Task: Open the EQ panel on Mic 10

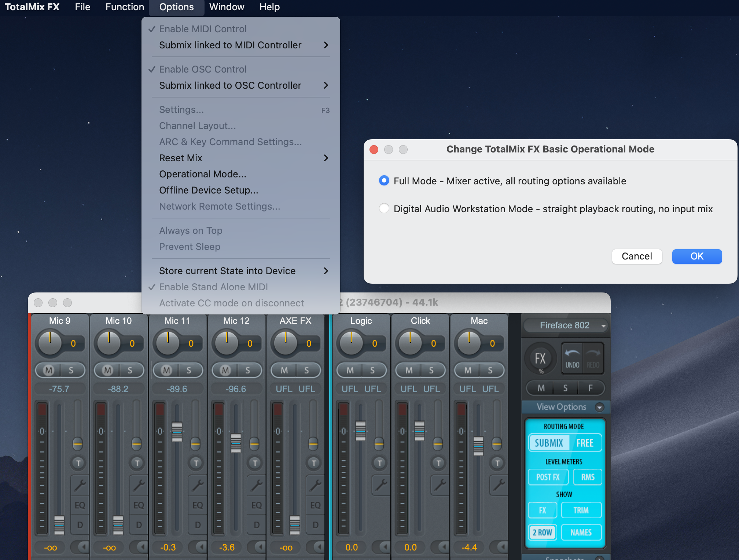Action: coord(139,505)
